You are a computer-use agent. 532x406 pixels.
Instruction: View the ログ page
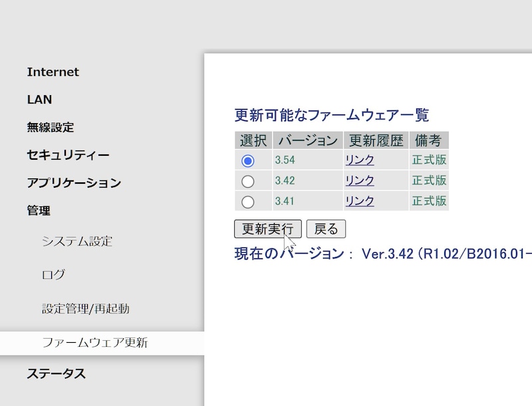click(x=53, y=274)
